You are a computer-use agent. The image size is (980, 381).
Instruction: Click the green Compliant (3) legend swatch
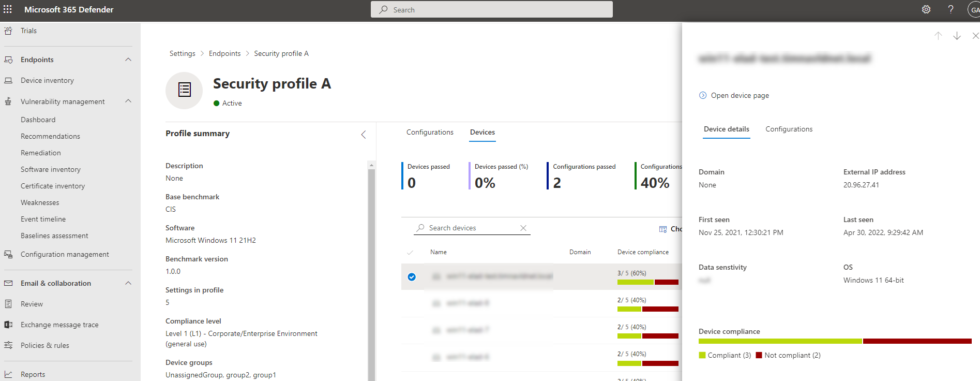point(702,355)
